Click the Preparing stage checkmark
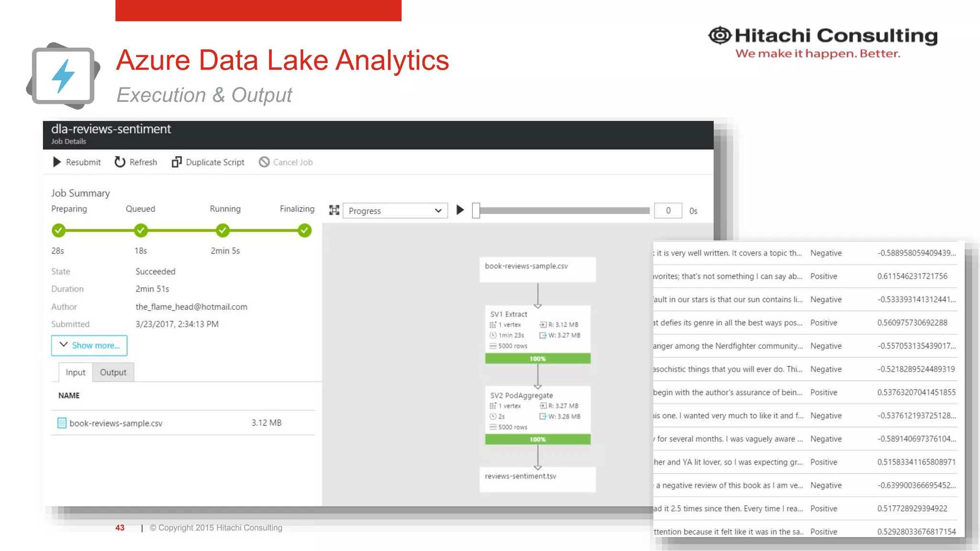 [x=58, y=231]
